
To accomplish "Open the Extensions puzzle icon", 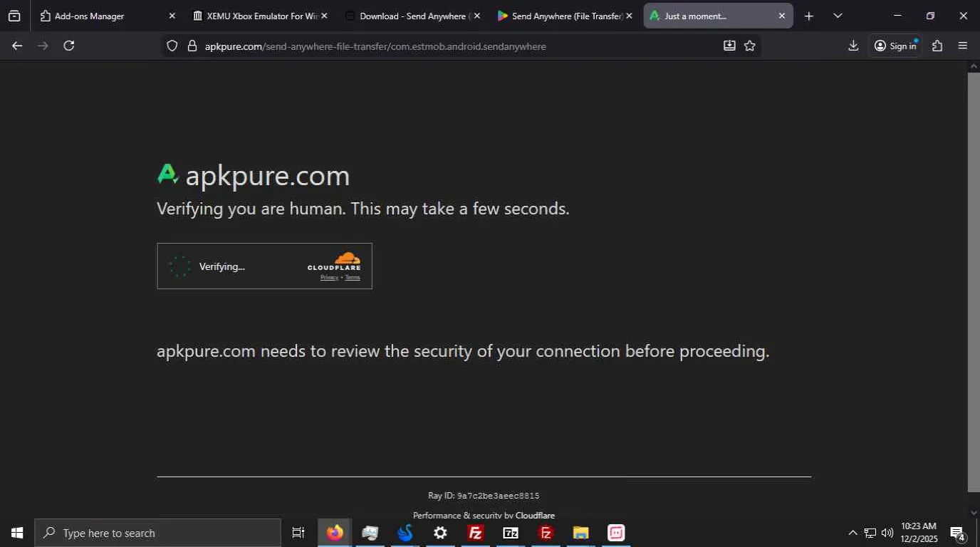I will point(937,46).
